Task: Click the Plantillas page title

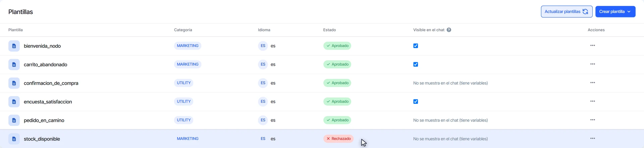Action: coord(20,12)
